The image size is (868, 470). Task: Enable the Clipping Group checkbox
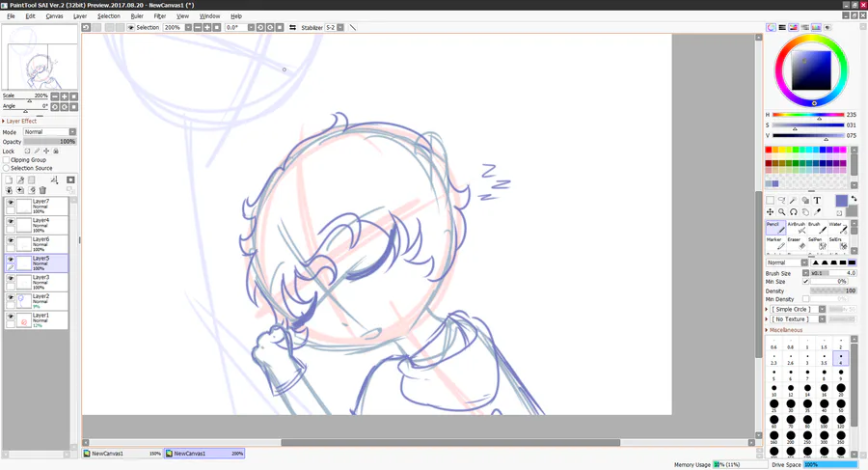click(6, 159)
